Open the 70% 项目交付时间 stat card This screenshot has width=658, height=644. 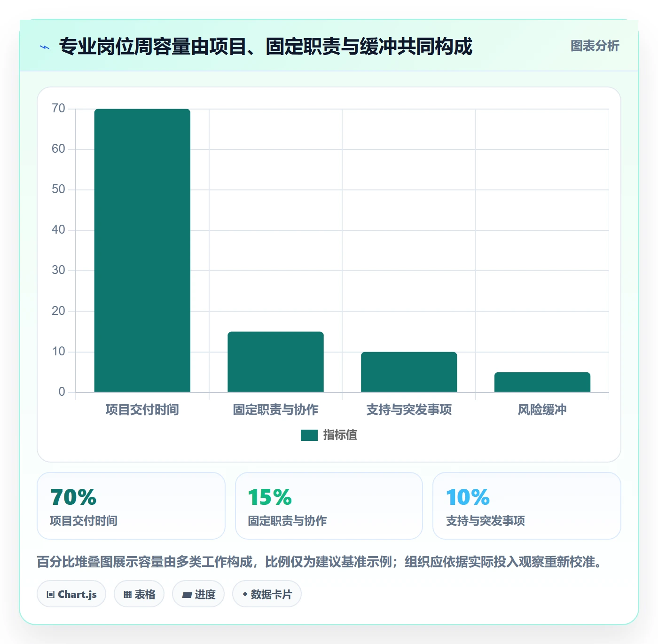point(131,506)
